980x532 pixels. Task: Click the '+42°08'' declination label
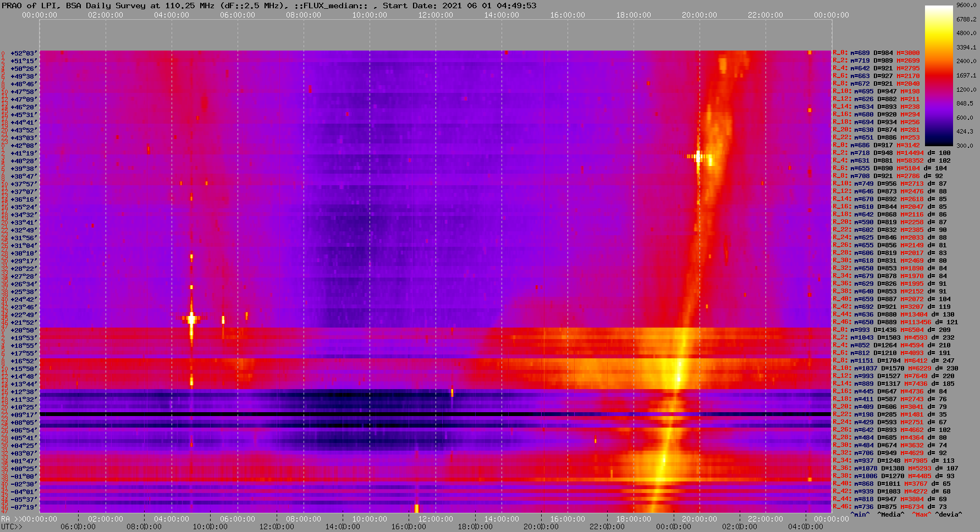[24, 146]
